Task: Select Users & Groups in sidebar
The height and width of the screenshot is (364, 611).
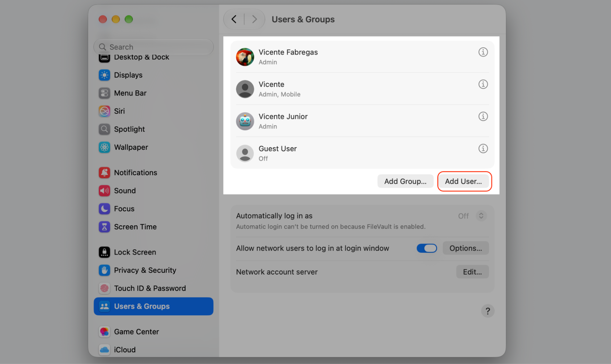Action: point(153,306)
